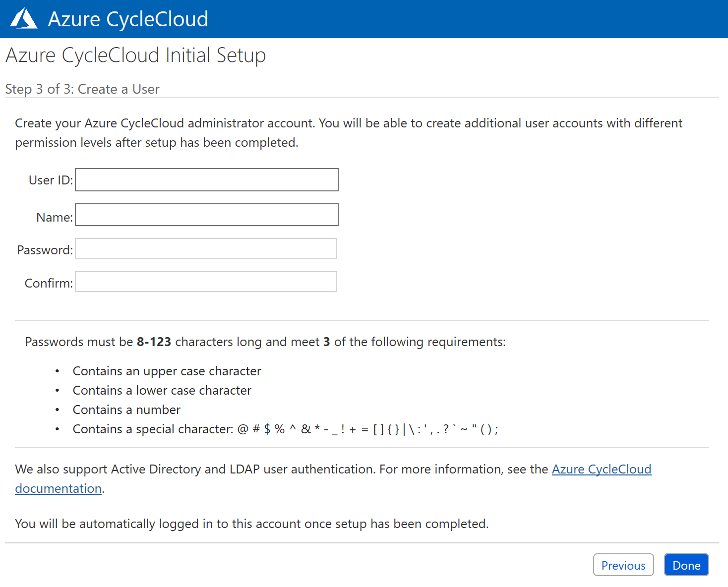Click the Azure CycleCloud header title
Image resolution: width=728 pixels, height=587 pixels.
click(127, 19)
